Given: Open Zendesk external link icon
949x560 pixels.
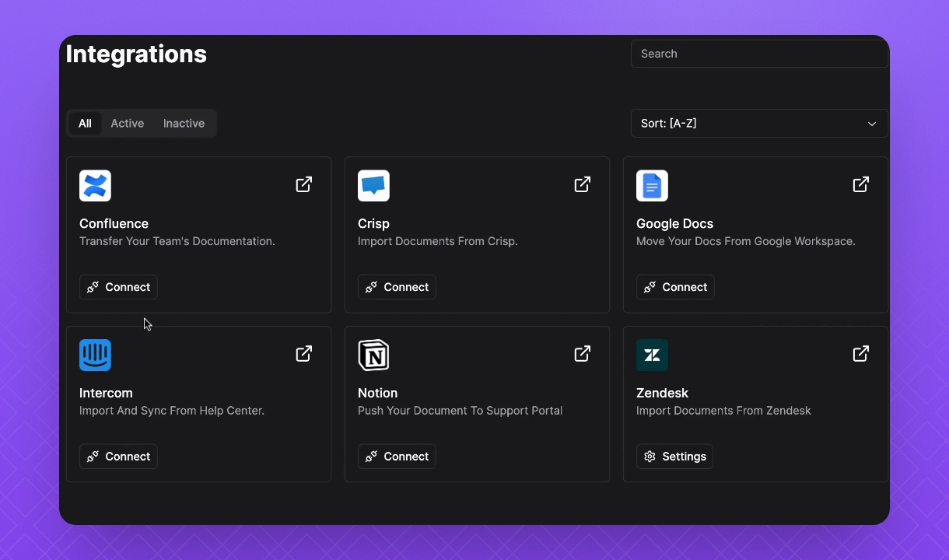Looking at the screenshot, I should [x=861, y=353].
